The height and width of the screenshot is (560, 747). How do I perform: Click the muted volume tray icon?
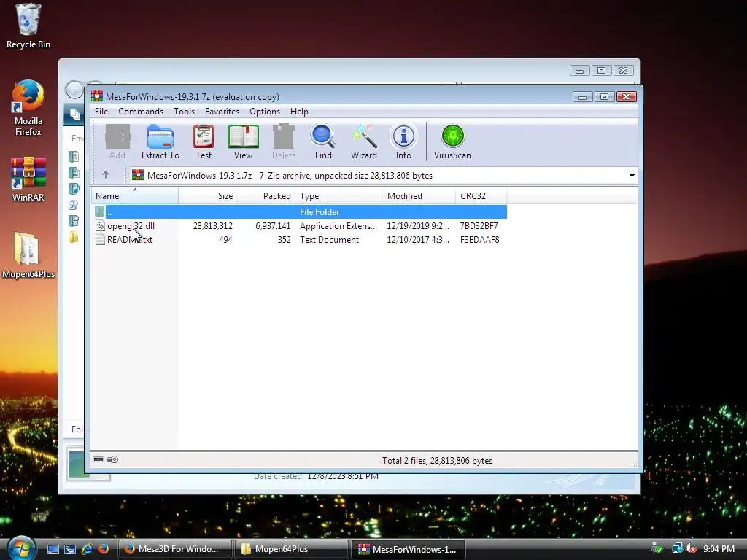690,549
